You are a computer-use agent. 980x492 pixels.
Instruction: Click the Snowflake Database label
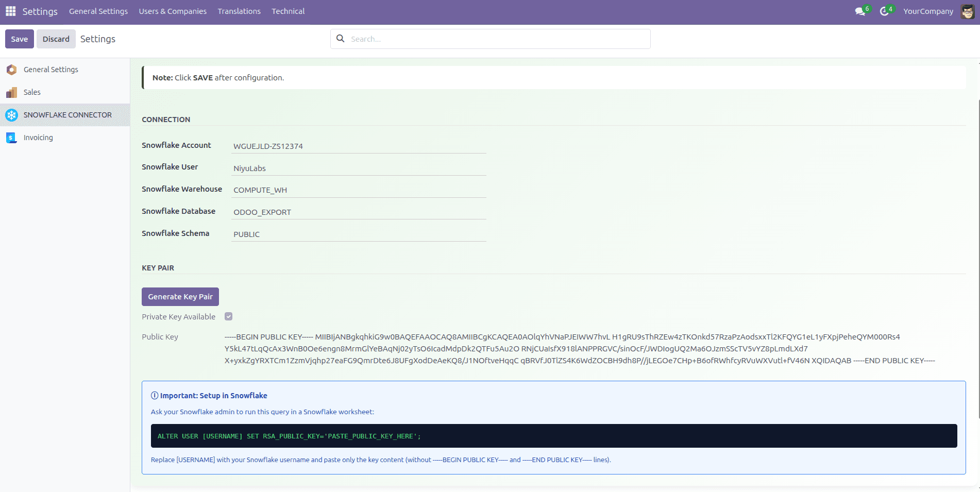(178, 211)
